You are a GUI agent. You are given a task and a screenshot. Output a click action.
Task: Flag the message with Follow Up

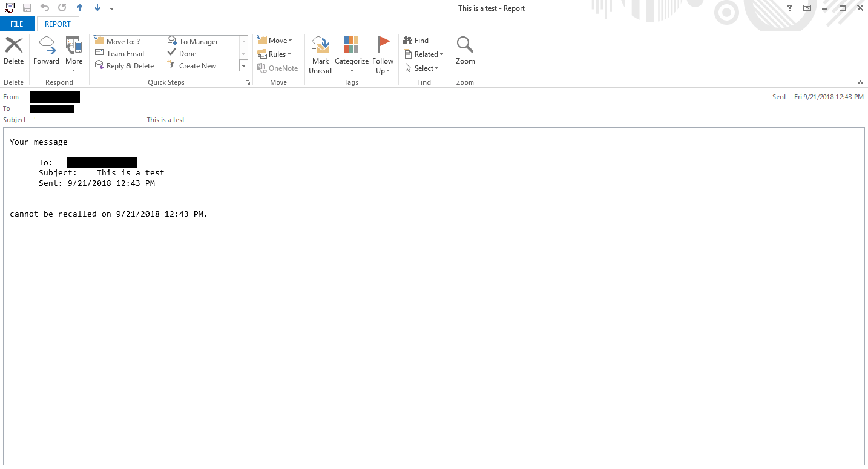tap(383, 54)
